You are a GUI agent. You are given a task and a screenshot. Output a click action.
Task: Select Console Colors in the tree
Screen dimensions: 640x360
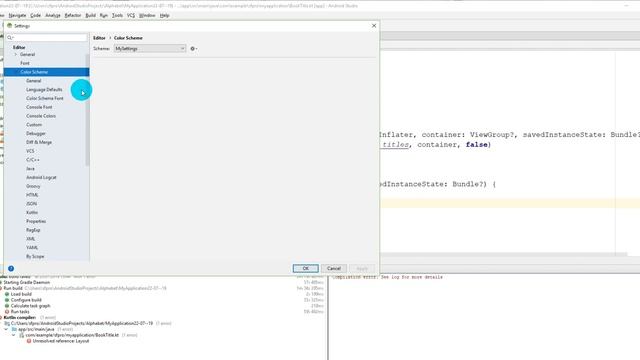click(41, 116)
